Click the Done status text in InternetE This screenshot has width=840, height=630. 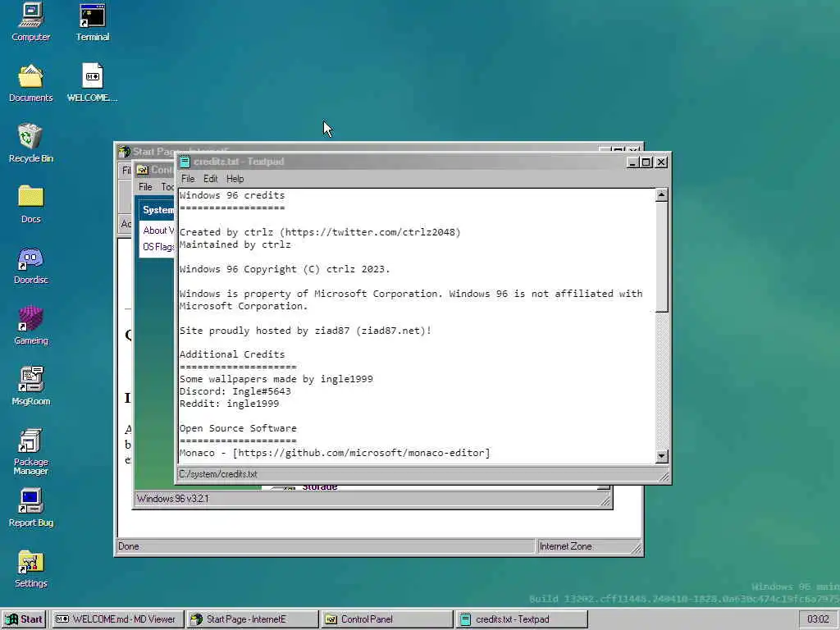click(x=129, y=546)
